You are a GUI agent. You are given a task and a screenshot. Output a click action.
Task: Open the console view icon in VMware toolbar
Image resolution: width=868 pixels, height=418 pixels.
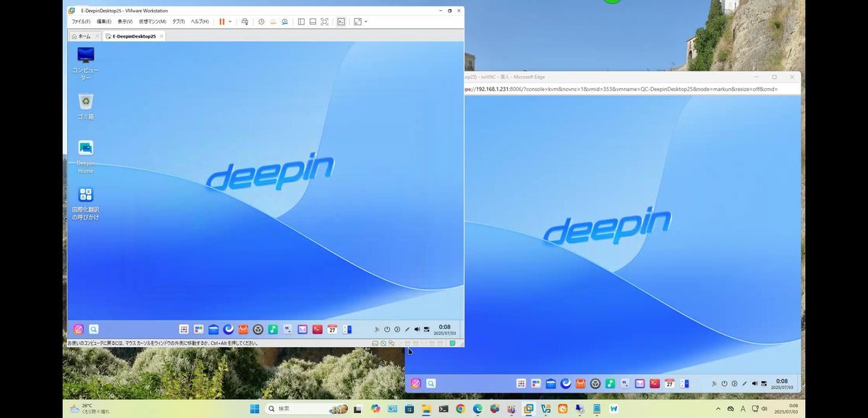tap(341, 22)
